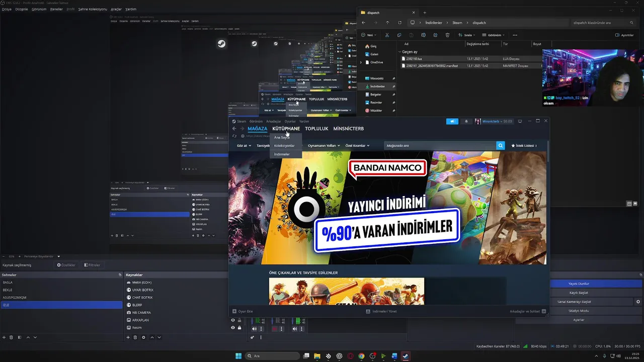This screenshot has height=362, width=644.
Task: Expand OneDrive tree in File Explorer sidebar
Action: click(x=361, y=62)
